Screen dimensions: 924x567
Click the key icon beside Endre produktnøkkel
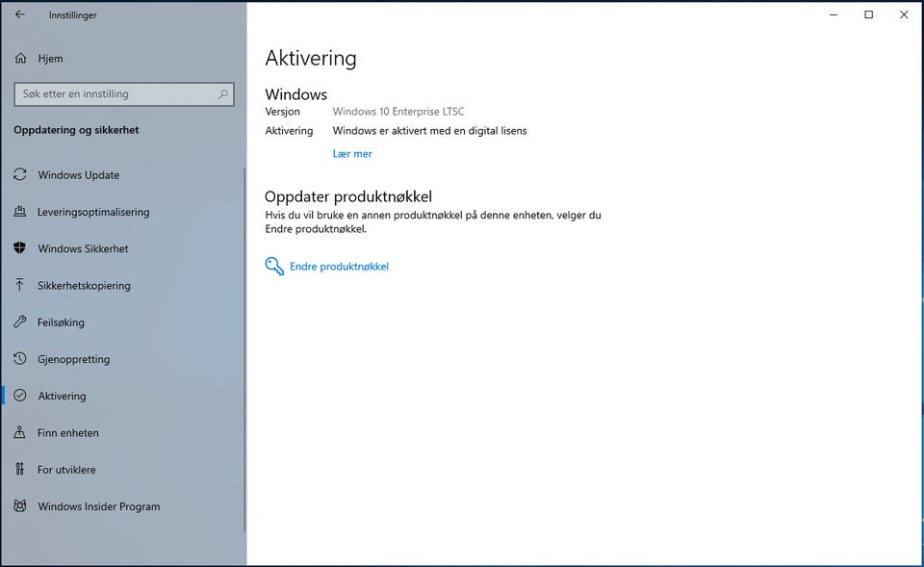click(274, 266)
